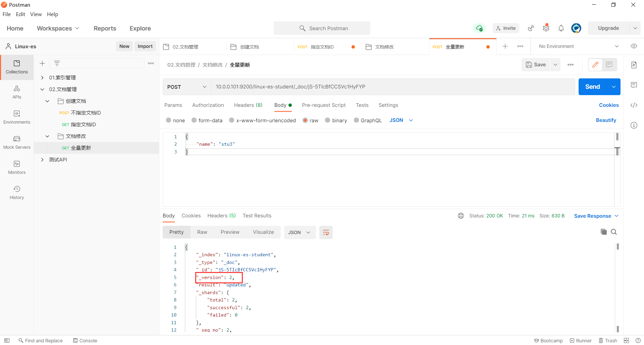
Task: Open the Send button dropdown arrow
Action: pyautogui.click(x=613, y=87)
